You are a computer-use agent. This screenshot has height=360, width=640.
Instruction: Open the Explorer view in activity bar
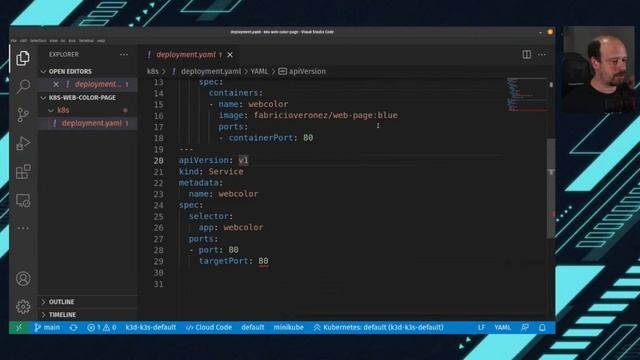point(23,58)
